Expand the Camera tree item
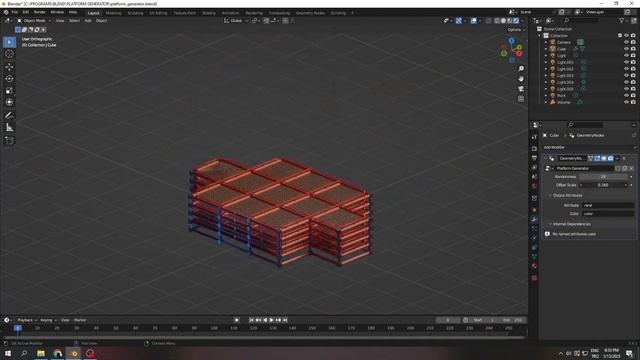This screenshot has height=360, width=640. coord(546,42)
